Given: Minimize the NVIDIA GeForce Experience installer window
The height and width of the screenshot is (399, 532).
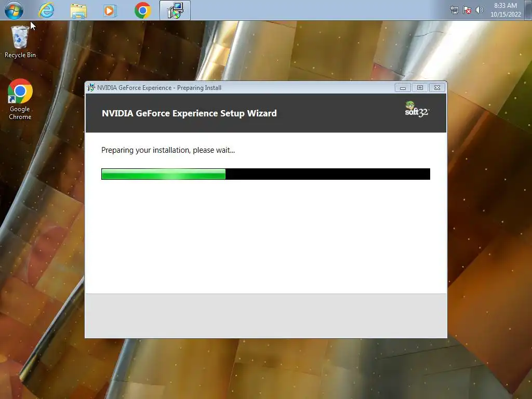Looking at the screenshot, I should coord(403,87).
